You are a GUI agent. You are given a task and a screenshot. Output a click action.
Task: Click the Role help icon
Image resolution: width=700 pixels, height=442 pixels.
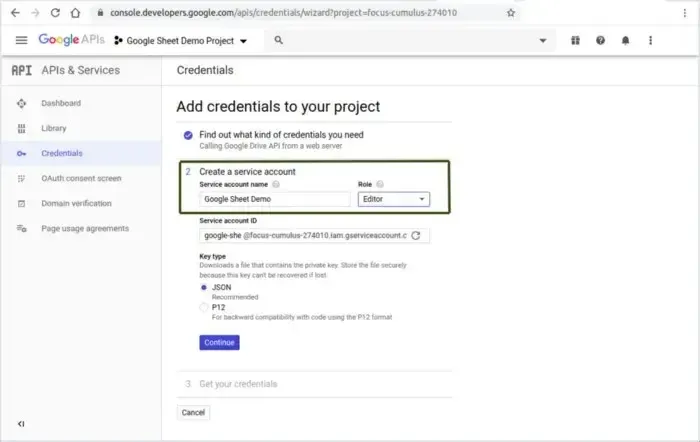coord(380,184)
